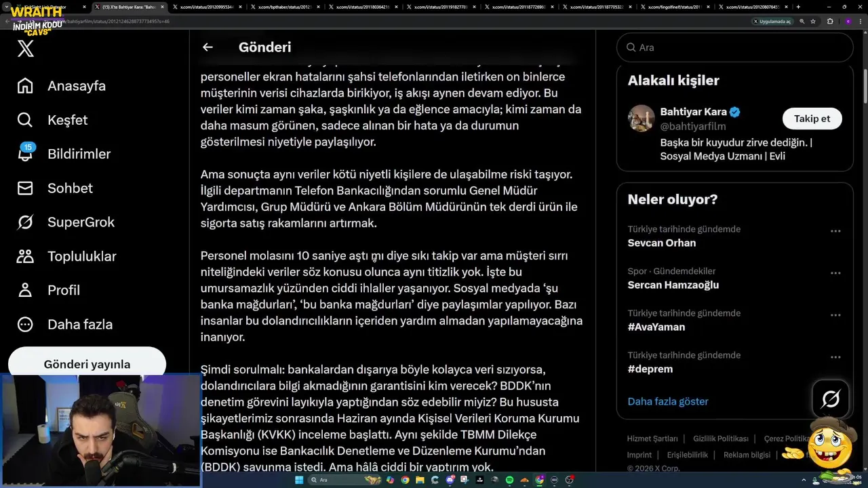The image size is (868, 488).
Task: Open the Windows Start menu
Action: 299,480
